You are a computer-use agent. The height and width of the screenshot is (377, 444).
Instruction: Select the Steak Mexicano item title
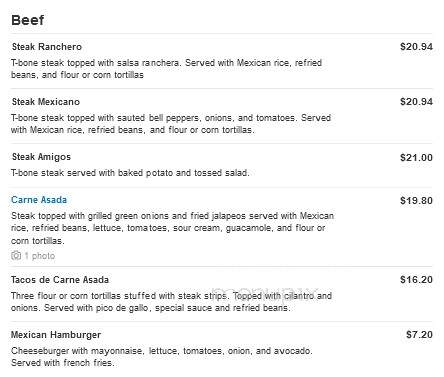click(x=46, y=102)
